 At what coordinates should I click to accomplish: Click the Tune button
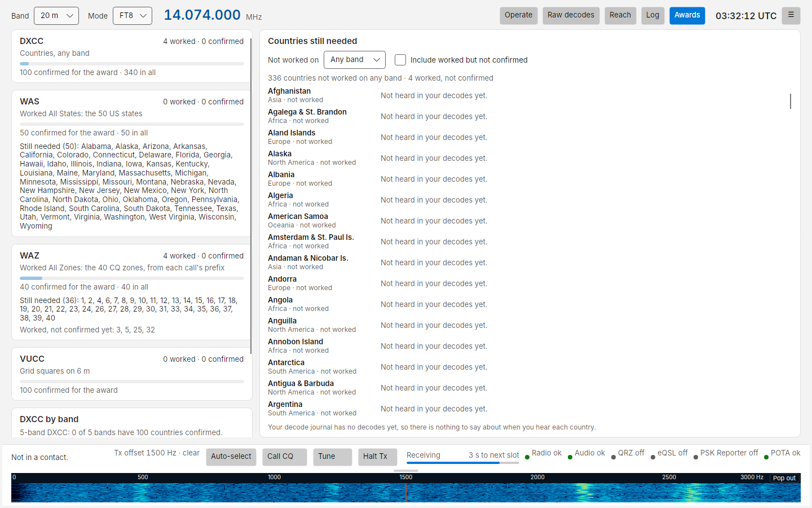point(333,457)
